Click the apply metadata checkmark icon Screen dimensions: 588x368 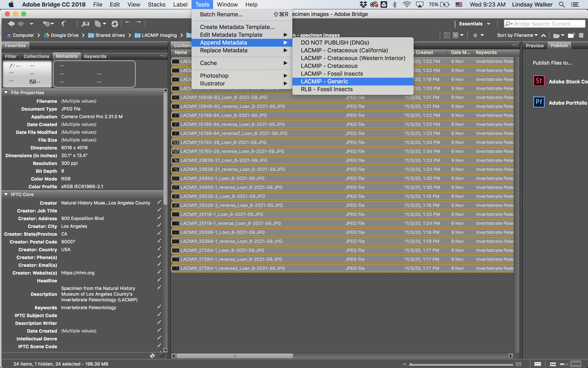pos(163,356)
